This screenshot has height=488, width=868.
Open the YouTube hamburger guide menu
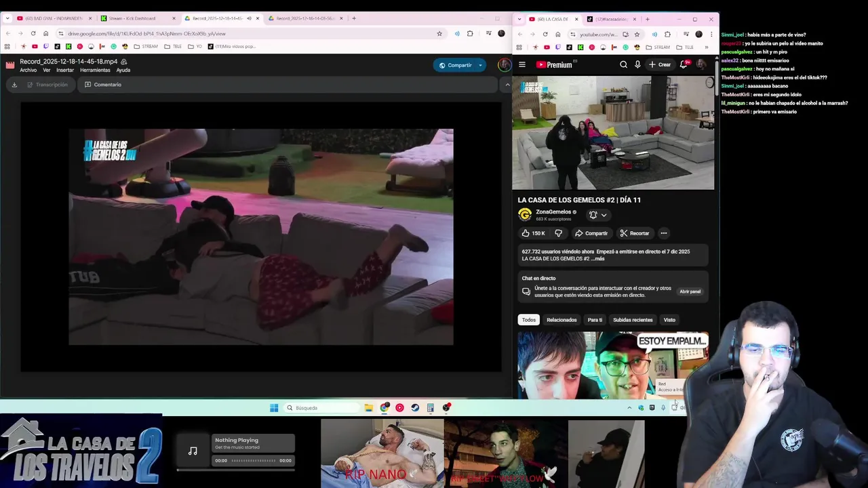click(522, 64)
